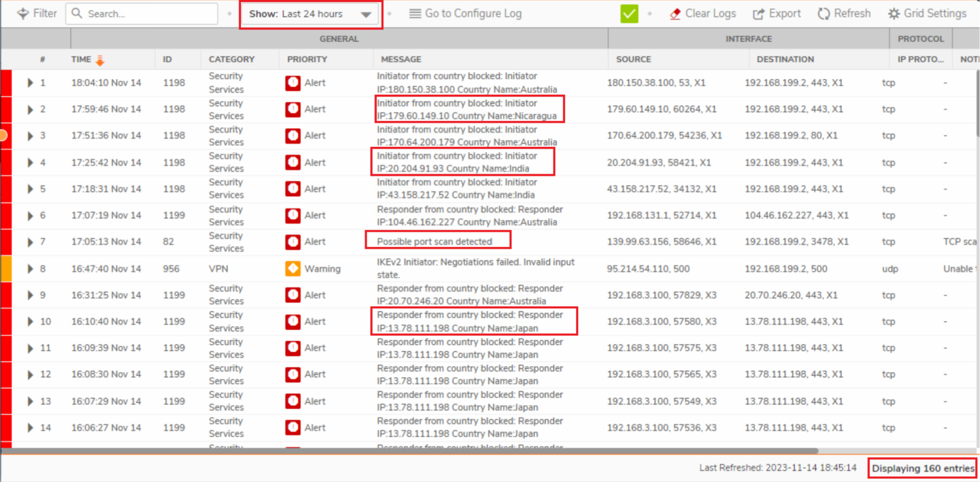980x482 pixels.
Task: Open the Show Last 24 hours dropdown
Action: [311, 14]
